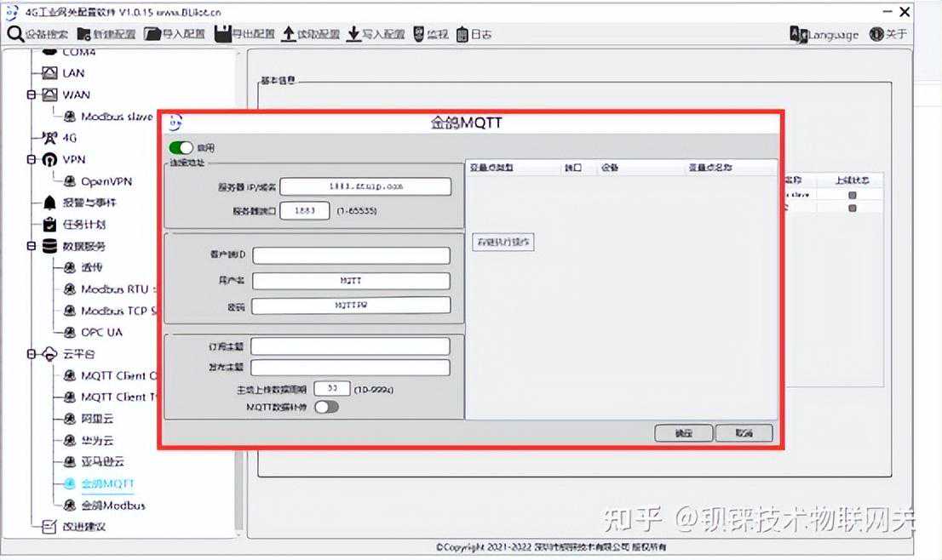Open the Language switch icon
The height and width of the screenshot is (560, 942).
798,34
